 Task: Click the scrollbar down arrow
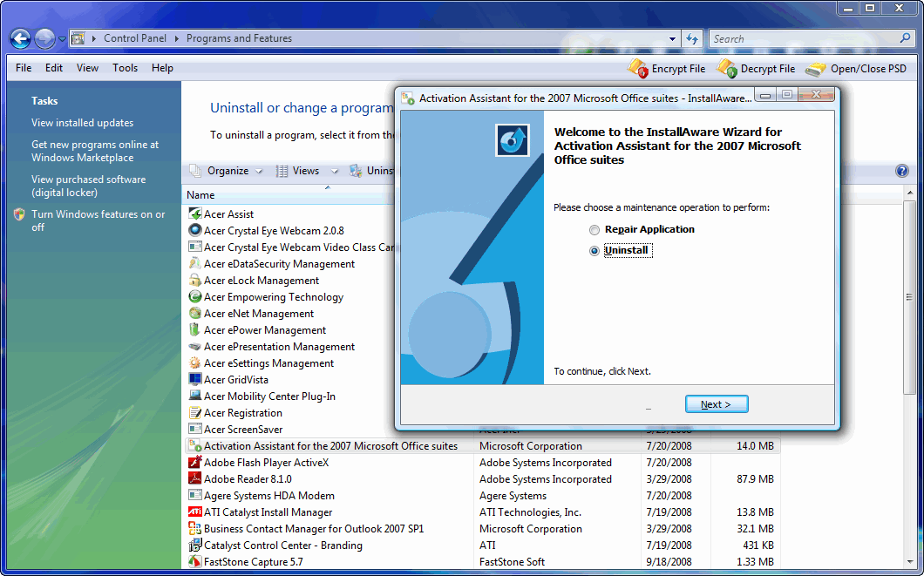910,562
